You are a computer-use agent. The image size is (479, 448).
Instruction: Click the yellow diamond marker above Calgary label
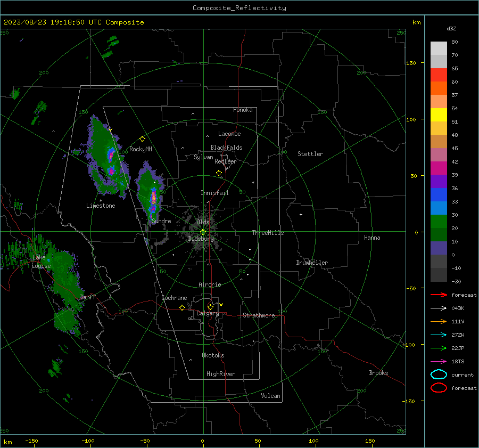210,307
